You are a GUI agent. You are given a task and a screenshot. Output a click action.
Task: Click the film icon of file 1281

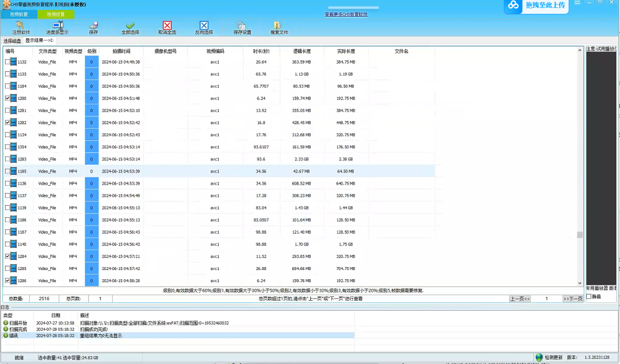[13, 110]
